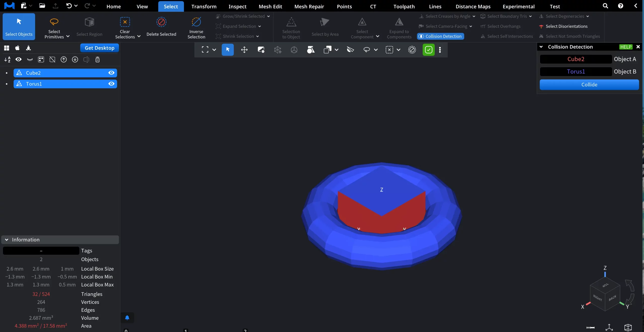Viewport: 644px width, 332px height.
Task: Click the trash icon in the object list
Action: [97, 59]
